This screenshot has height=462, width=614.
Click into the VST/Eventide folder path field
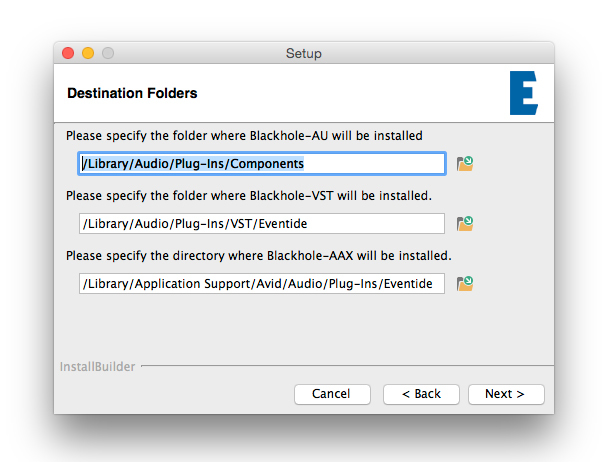262,224
